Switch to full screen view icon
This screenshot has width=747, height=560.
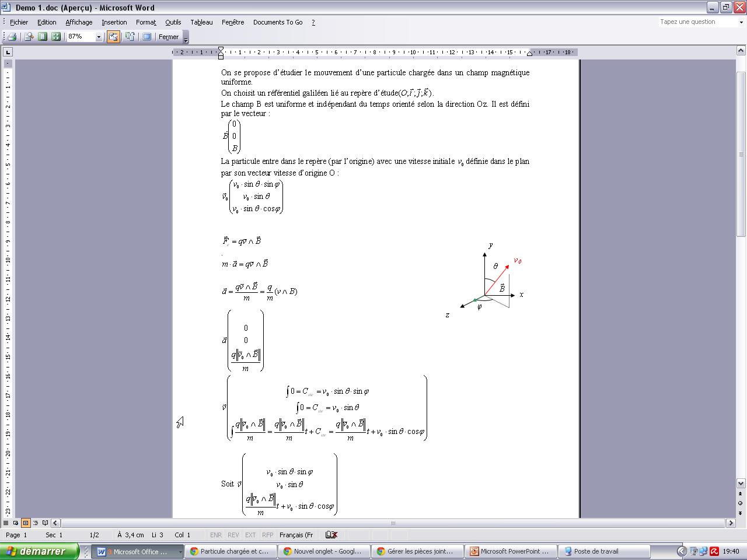pos(147,37)
